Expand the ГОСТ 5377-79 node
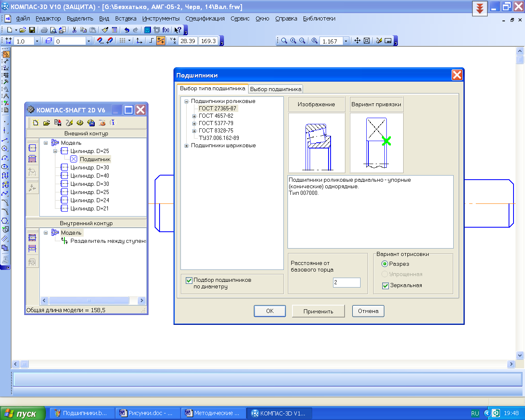The image size is (525, 420). [194, 123]
